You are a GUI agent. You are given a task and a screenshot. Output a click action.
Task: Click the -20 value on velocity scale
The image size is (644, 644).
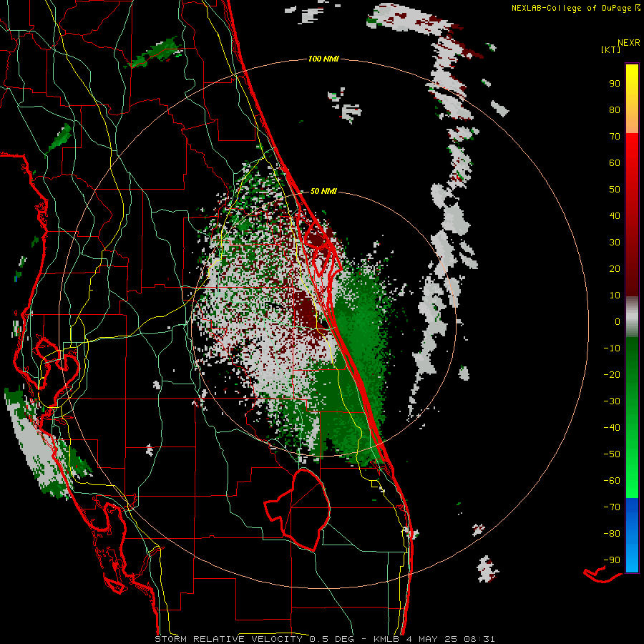point(612,374)
